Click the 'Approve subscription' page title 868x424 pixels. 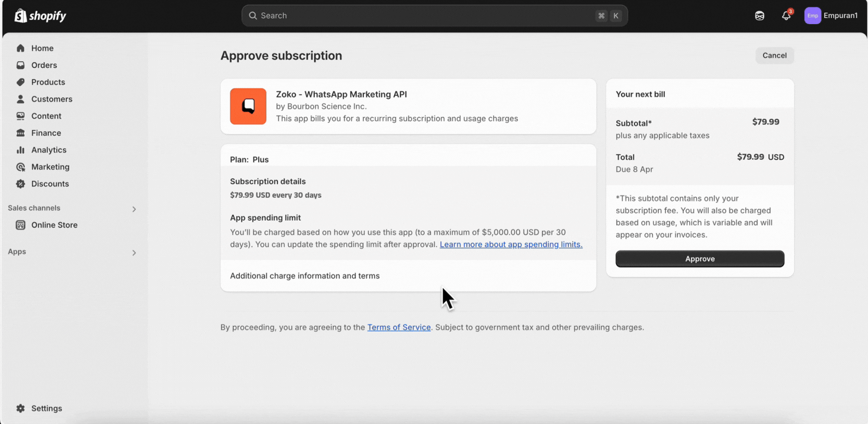281,56
